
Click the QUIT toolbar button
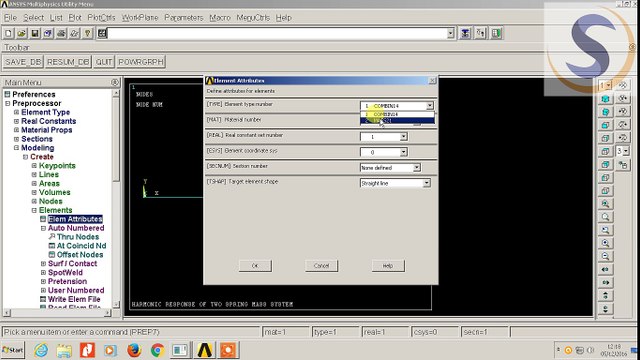(x=104, y=62)
